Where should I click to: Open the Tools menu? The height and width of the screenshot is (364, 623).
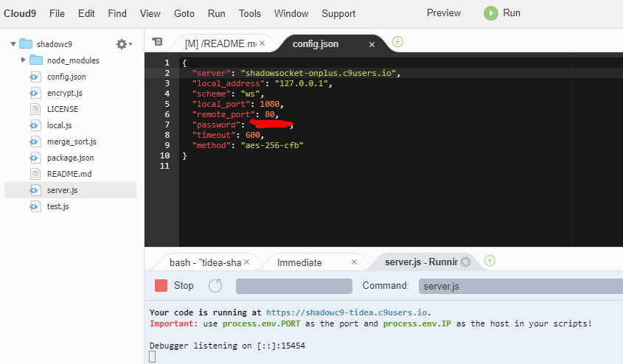(x=249, y=13)
